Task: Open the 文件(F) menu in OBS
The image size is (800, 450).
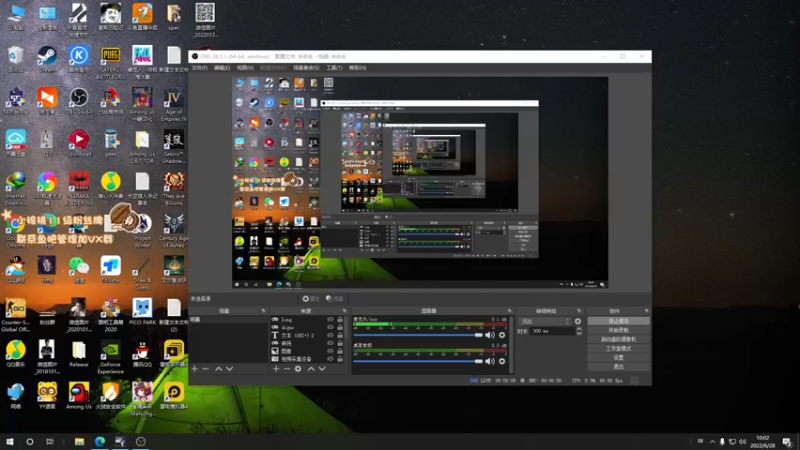Action: (x=199, y=68)
